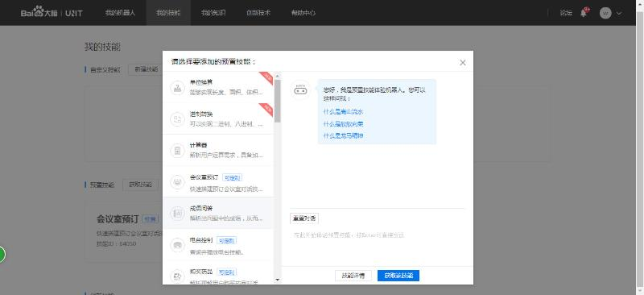Select the 计算器 skill icon

point(177,150)
